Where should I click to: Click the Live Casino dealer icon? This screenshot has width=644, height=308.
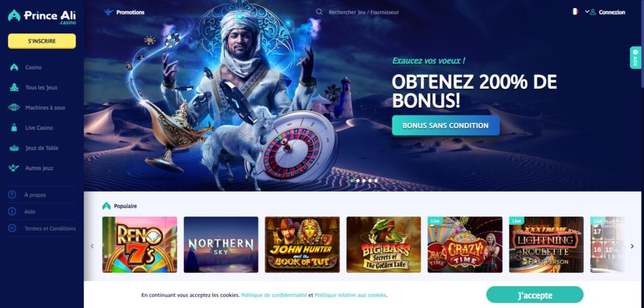pos(14,127)
